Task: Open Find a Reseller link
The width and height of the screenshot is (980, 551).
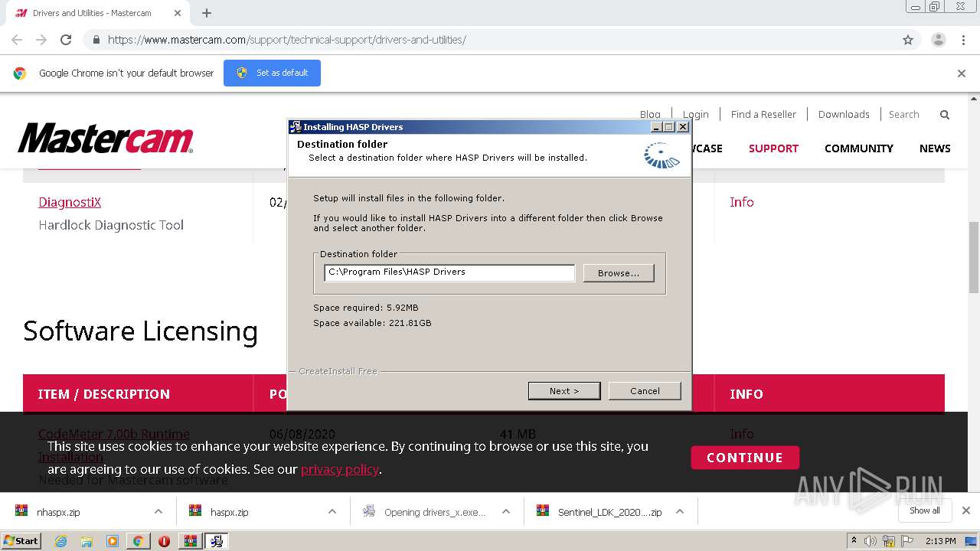Action: (763, 114)
